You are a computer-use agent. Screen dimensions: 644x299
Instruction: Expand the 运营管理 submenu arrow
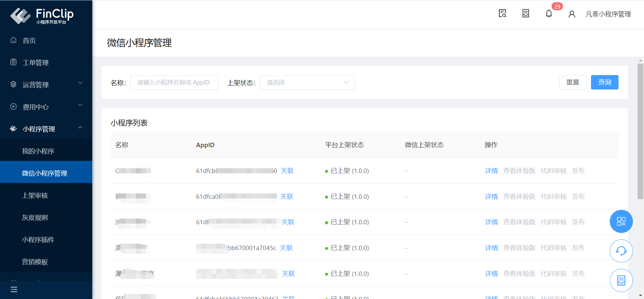pyautogui.click(x=80, y=83)
